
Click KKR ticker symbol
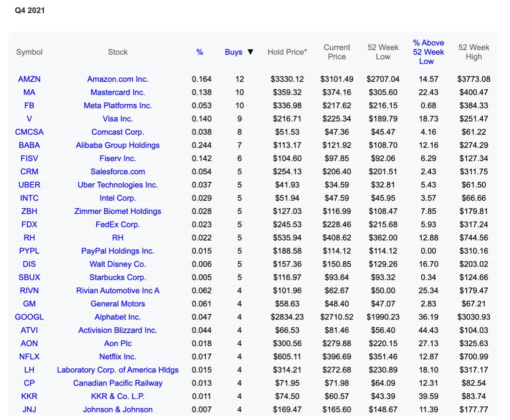click(29, 396)
